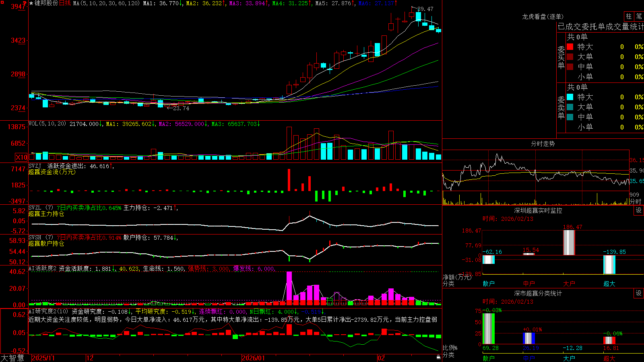Click the 委卖单 section label

(561, 108)
